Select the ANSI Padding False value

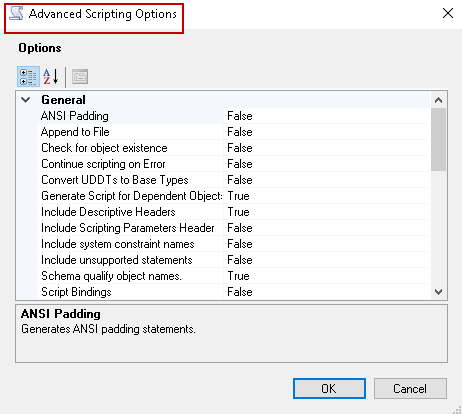pyautogui.click(x=327, y=116)
